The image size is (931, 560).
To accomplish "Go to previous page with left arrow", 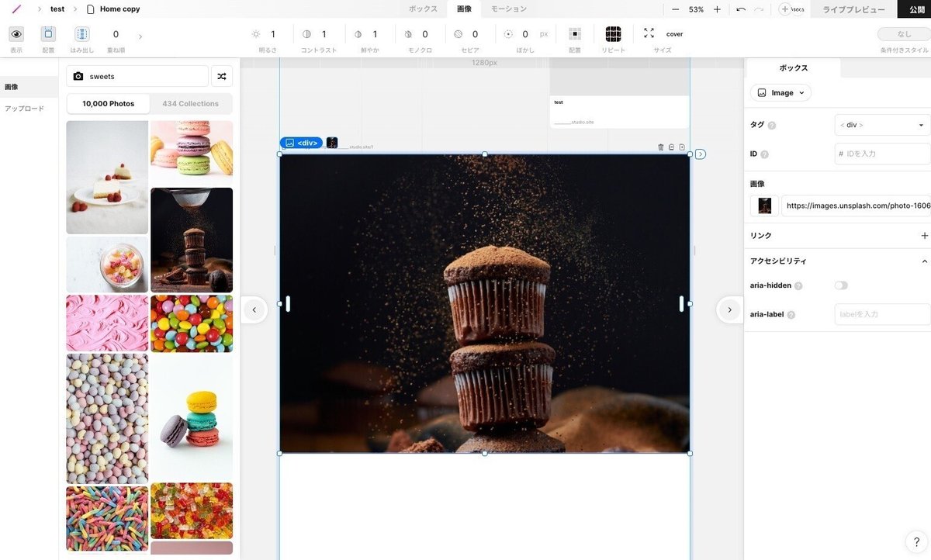I will click(x=254, y=310).
